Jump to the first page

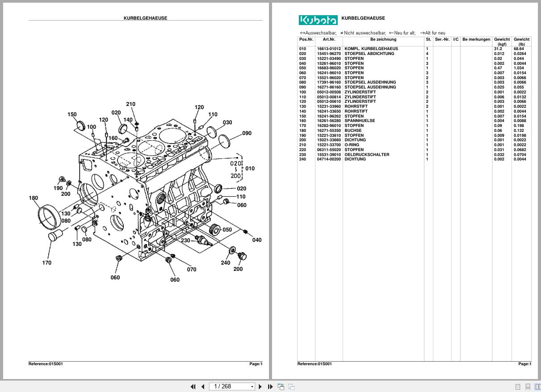pos(193,386)
